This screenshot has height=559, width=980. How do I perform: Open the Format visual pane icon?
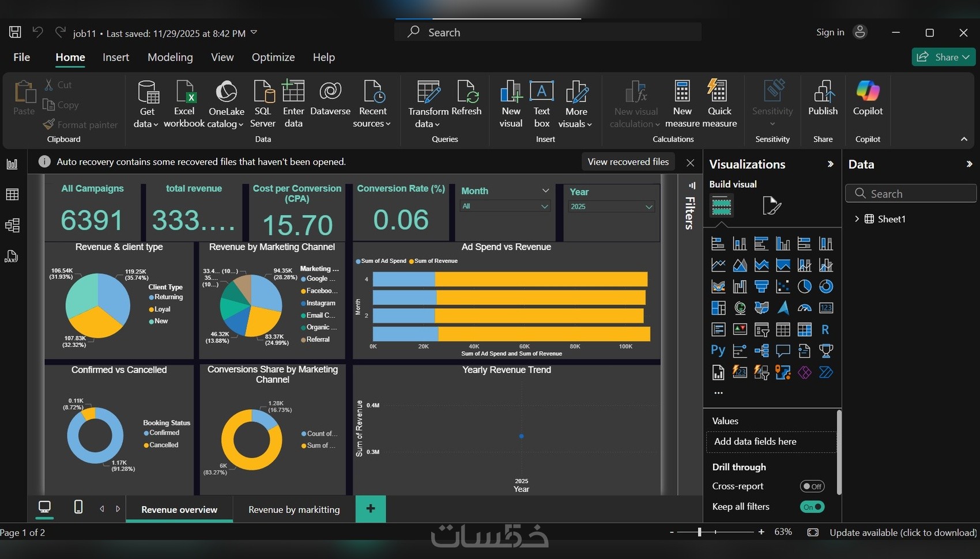click(771, 205)
